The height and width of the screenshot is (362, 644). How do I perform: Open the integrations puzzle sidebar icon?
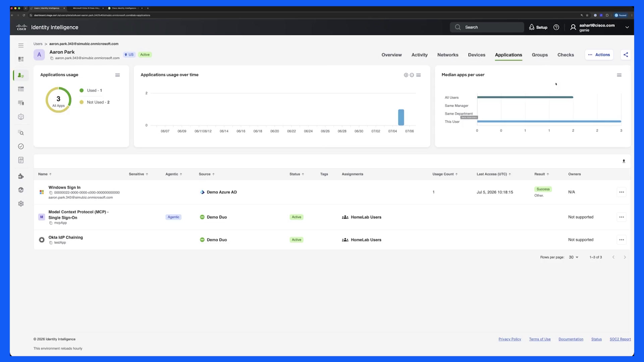(x=21, y=176)
